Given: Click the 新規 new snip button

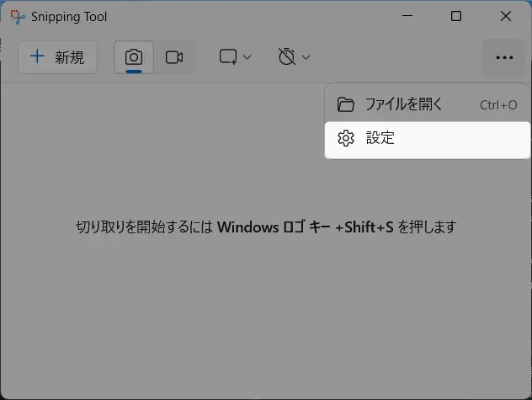Looking at the screenshot, I should coord(57,57).
